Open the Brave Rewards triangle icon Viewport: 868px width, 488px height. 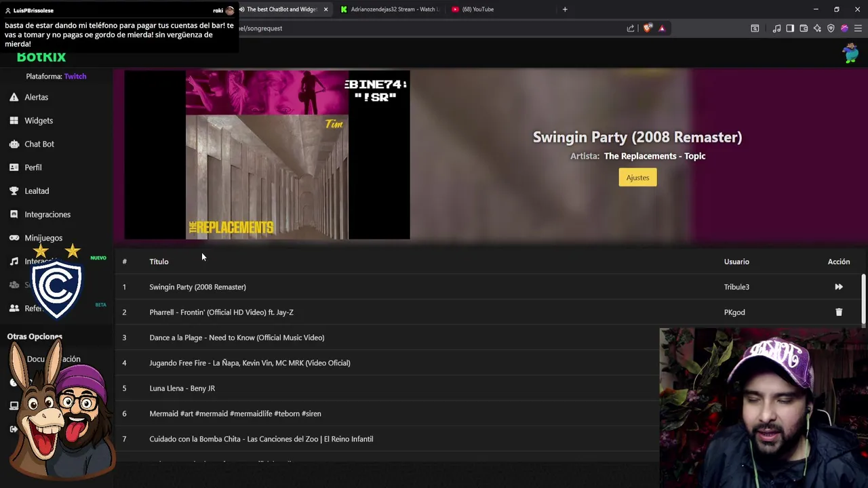point(662,28)
